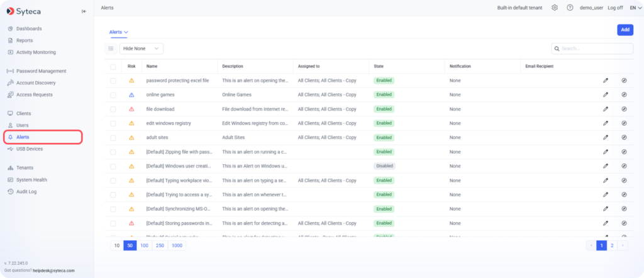Set page size to 100 rows
Screen dimensions: 644x278
tap(144, 245)
